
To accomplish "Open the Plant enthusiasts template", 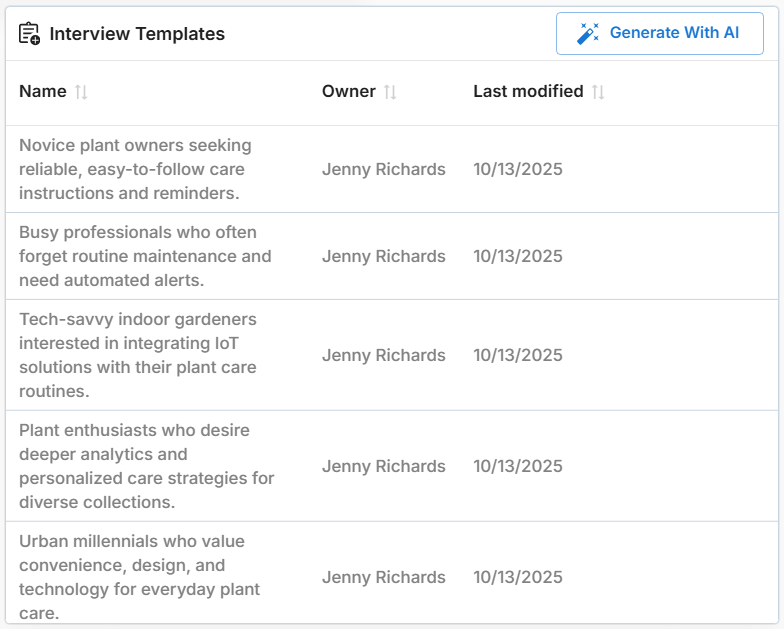I will [146, 466].
